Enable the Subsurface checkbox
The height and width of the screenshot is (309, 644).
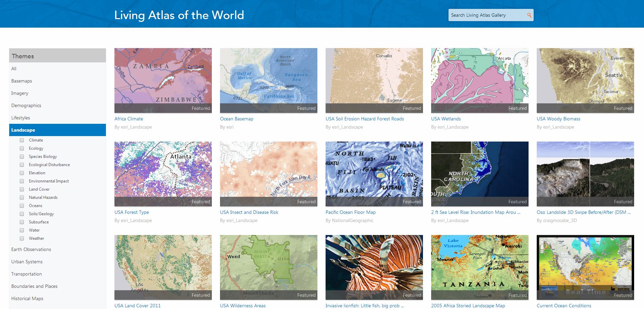click(x=22, y=222)
